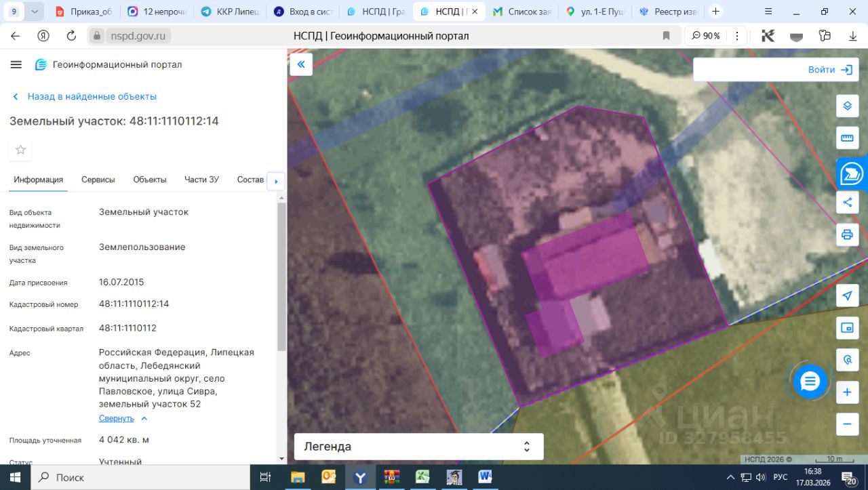Close the active НСПД browser tab
The height and width of the screenshot is (490, 868).
click(475, 12)
